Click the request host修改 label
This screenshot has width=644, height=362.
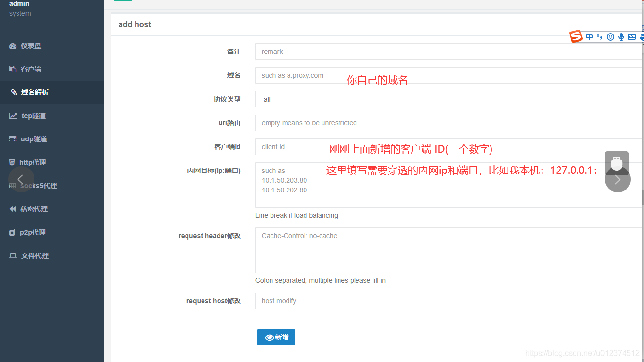coord(214,301)
